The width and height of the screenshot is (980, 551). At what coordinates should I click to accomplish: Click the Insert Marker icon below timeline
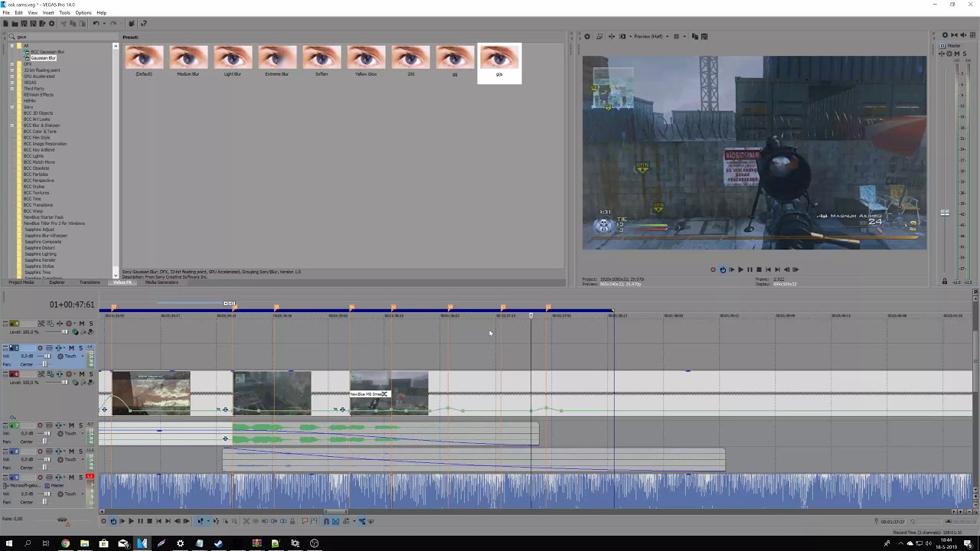tap(305, 521)
